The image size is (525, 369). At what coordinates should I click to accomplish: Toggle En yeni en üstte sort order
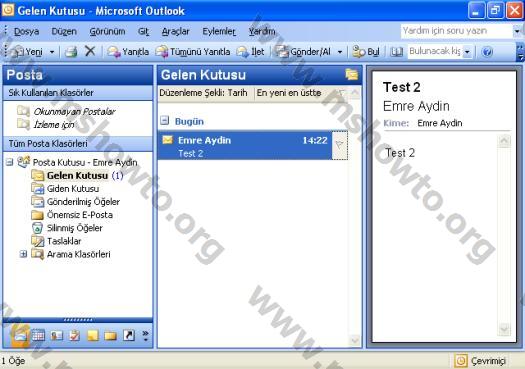point(289,93)
